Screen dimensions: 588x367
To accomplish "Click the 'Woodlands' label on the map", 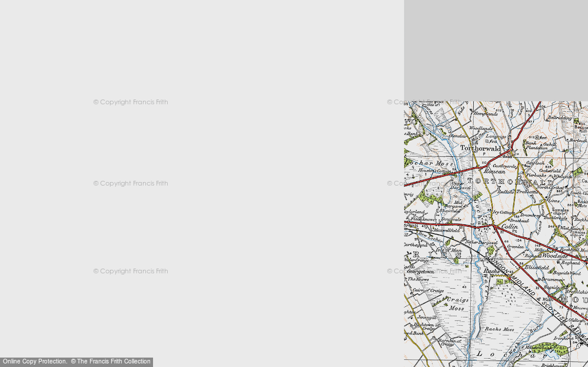I will click(481, 128).
